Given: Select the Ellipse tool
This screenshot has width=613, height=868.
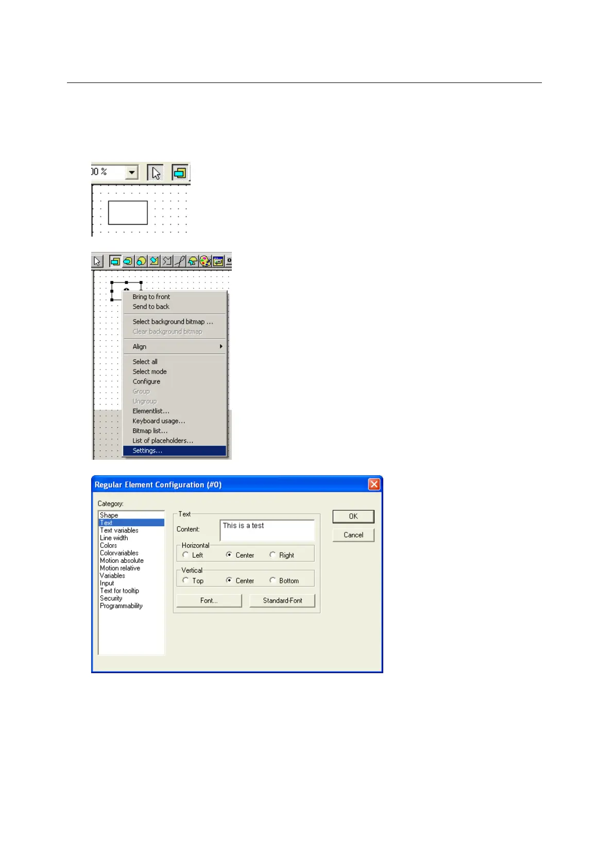Looking at the screenshot, I should 141,261.
